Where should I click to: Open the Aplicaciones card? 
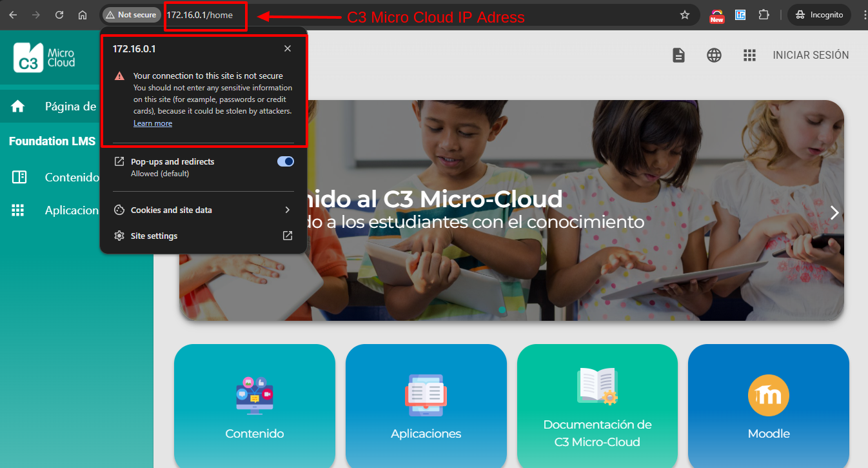426,406
